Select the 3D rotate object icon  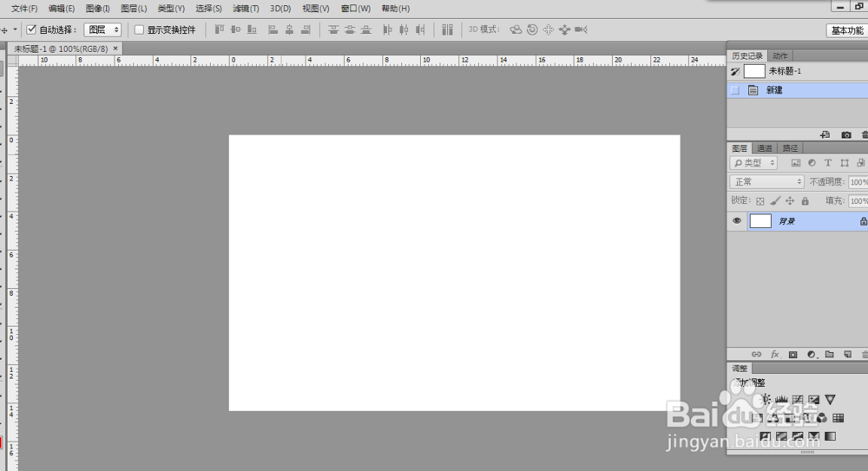coord(516,29)
